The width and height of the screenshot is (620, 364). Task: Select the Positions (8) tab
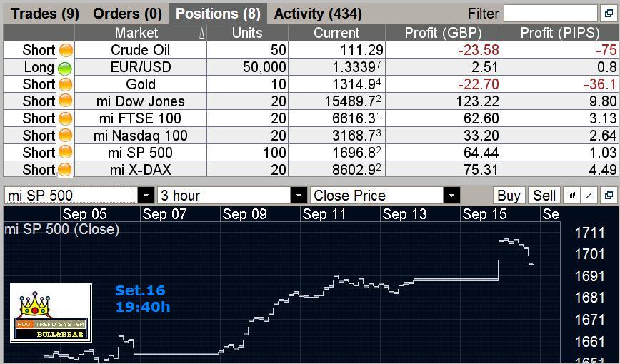click(x=218, y=14)
